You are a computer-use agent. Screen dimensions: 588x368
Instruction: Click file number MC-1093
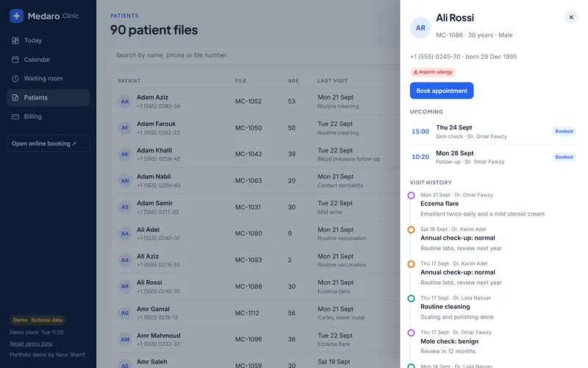248,261
